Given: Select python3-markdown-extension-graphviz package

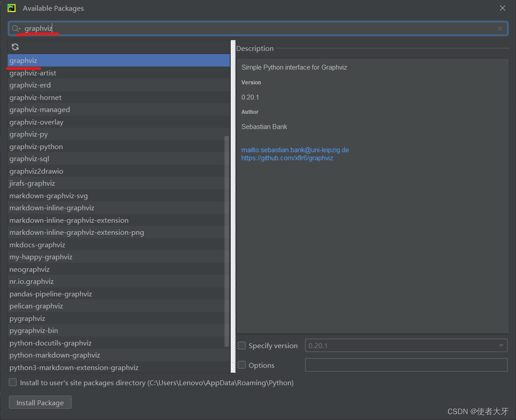Looking at the screenshot, I should [x=118, y=367].
